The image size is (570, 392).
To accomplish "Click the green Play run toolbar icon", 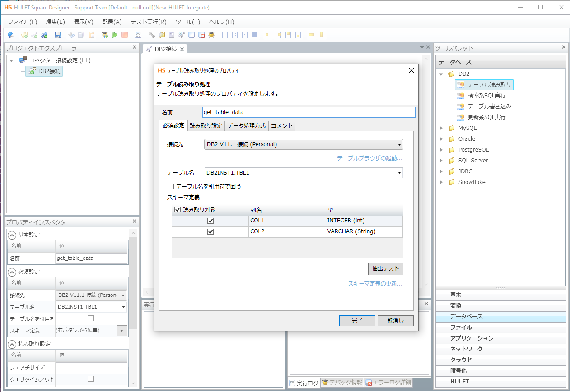I will tap(115, 35).
